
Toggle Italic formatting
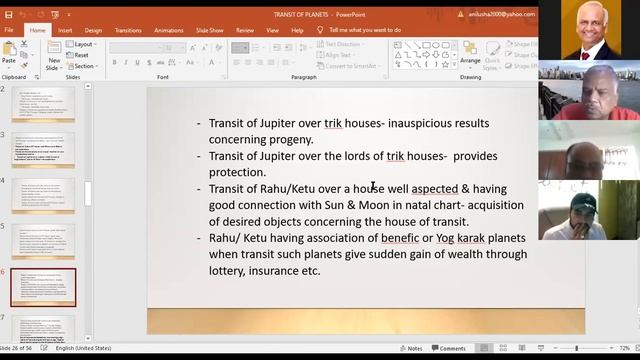coord(126,62)
